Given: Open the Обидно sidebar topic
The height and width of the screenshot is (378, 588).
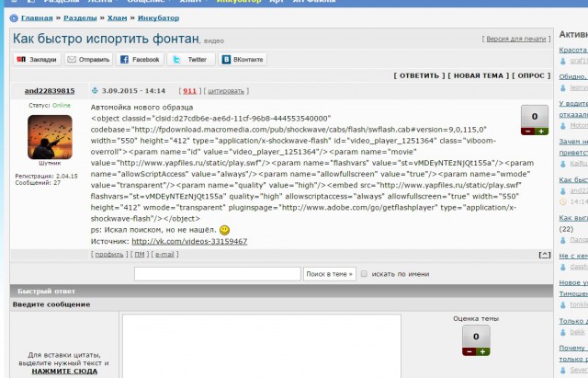Looking at the screenshot, I should click(573, 76).
